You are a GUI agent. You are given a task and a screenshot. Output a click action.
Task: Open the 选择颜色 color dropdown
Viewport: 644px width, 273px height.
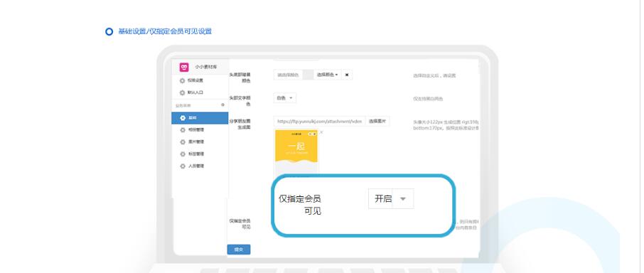point(328,75)
